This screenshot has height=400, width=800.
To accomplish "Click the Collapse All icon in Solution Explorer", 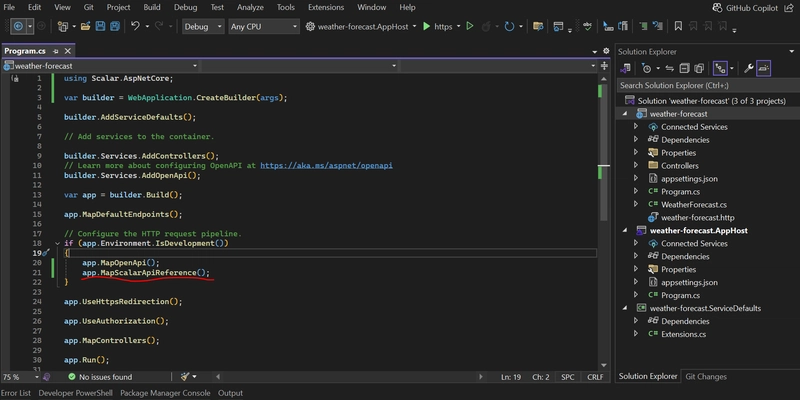I will tap(684, 68).
